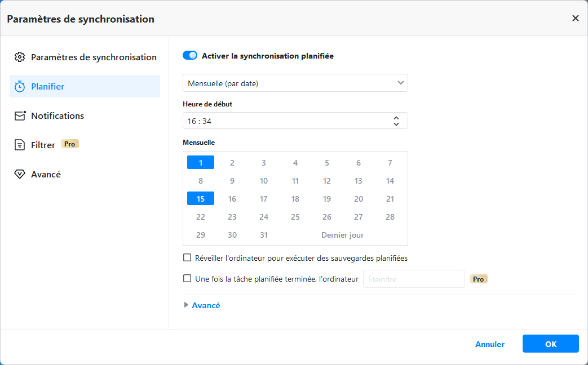588x365 pixels.
Task: Select Dernier jour in the monthly calendar
Action: (342, 235)
